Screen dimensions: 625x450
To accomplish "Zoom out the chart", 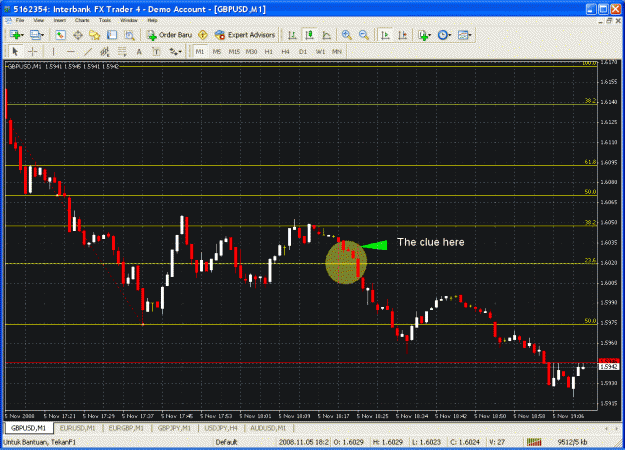I will pyautogui.click(x=364, y=35).
